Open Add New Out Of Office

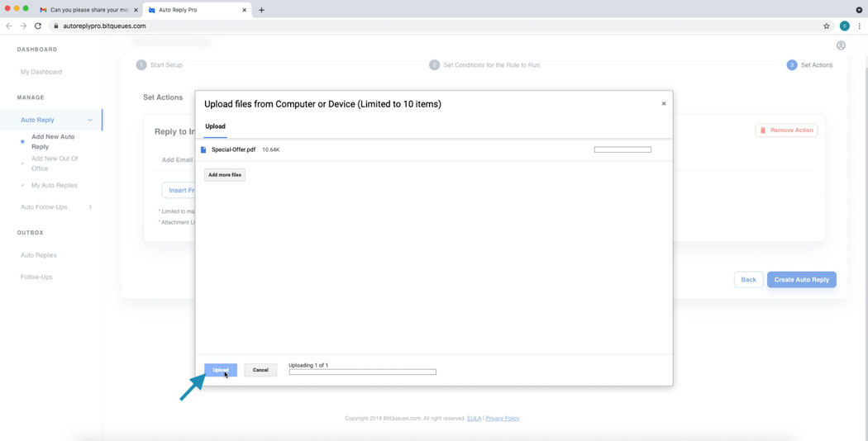pos(55,164)
